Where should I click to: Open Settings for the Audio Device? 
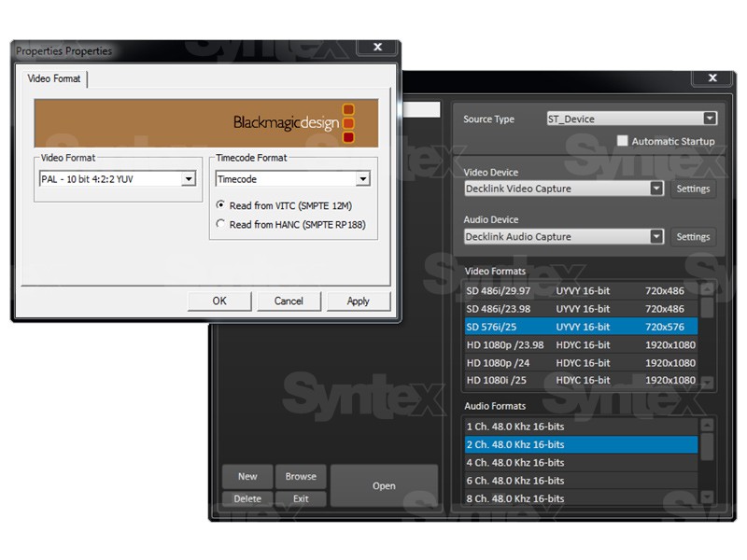pyautogui.click(x=693, y=237)
